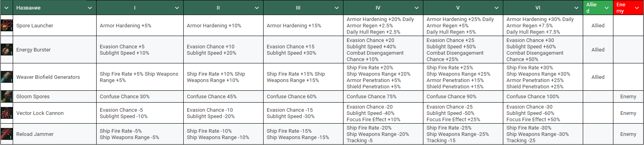
Task: Open the column VI filter dropdown
Action: pyautogui.click(x=576, y=8)
